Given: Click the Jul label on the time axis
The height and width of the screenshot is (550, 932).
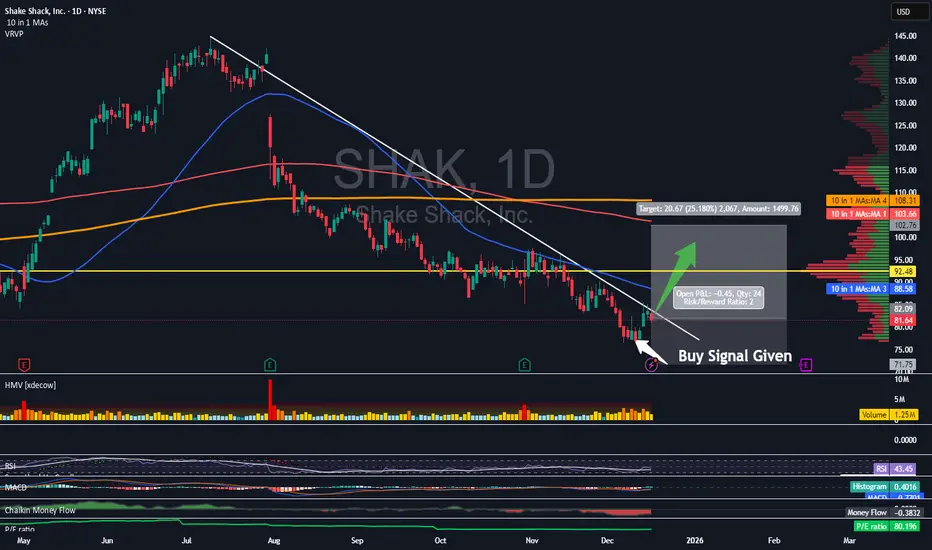Looking at the screenshot, I should (x=187, y=540).
